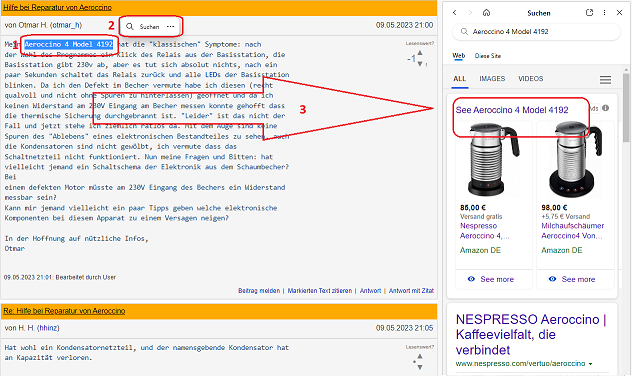Upvote the first post by Otmar H.

(x=420, y=53)
